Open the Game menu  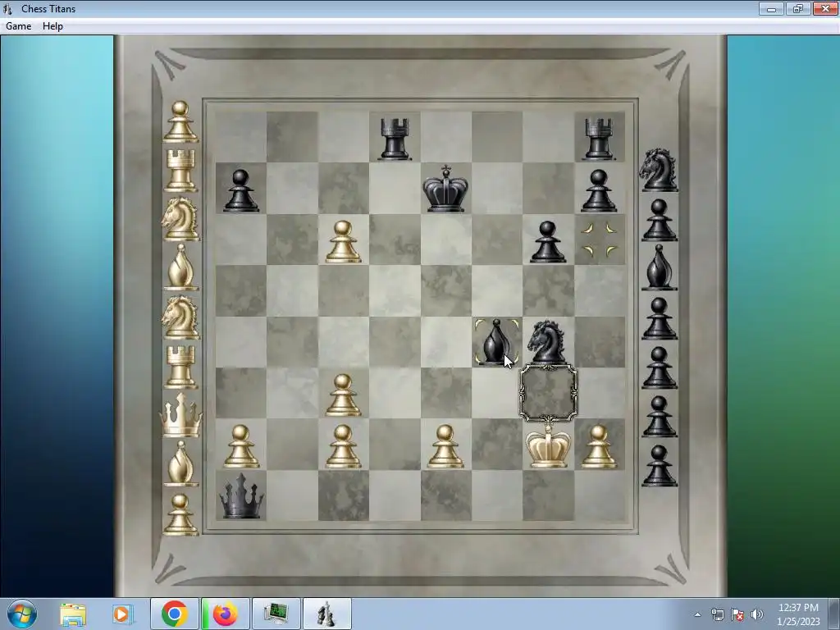[18, 25]
